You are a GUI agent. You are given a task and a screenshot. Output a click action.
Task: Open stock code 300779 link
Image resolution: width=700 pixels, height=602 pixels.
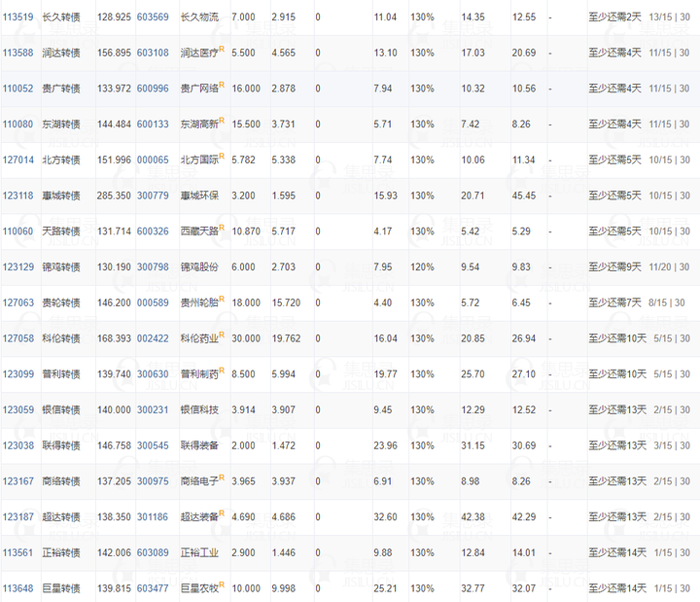[x=153, y=195]
